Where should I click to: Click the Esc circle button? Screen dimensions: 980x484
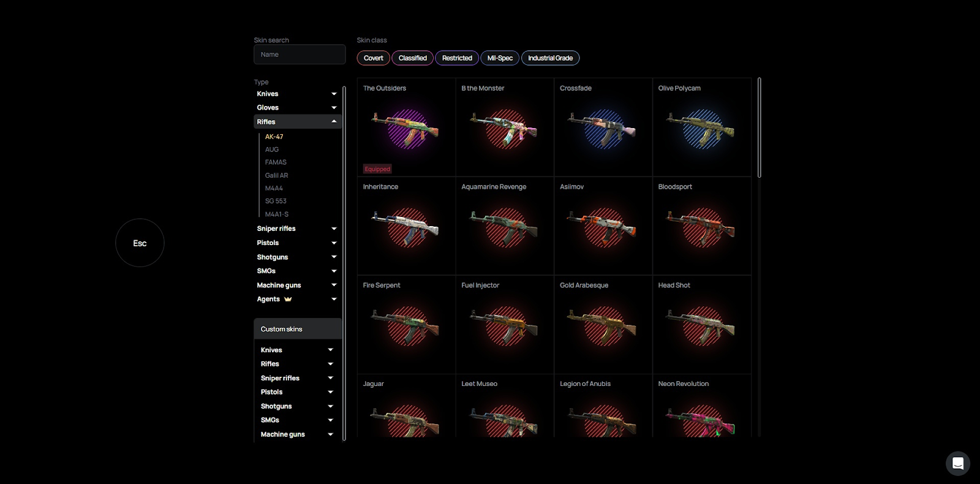click(140, 243)
